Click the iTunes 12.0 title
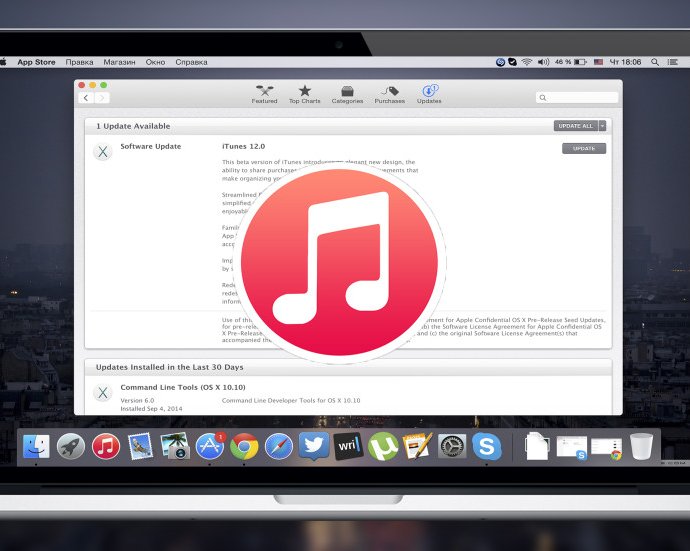The image size is (690, 551). pos(243,146)
